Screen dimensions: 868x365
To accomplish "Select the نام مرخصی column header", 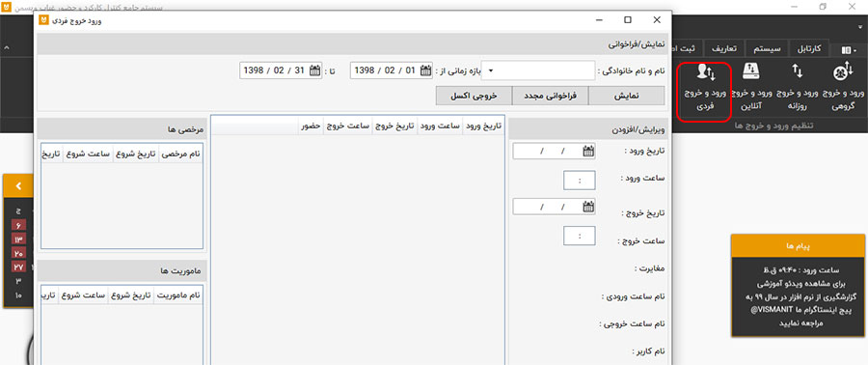I will pyautogui.click(x=180, y=154).
